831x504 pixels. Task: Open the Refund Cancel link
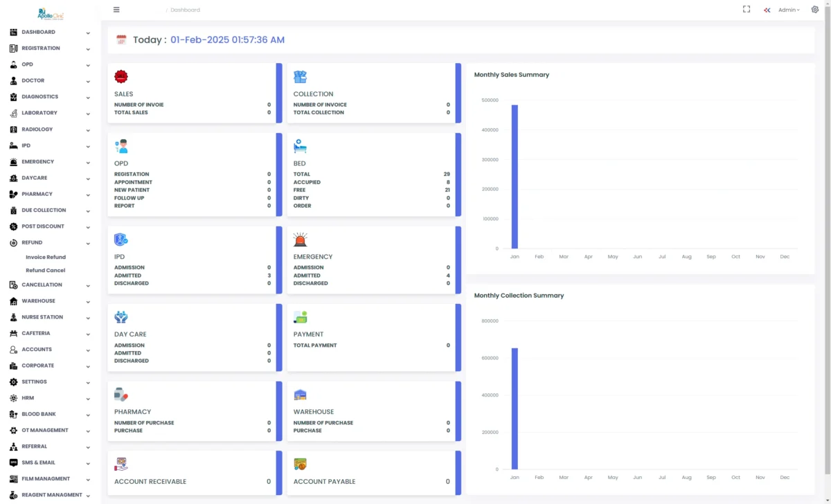pyautogui.click(x=46, y=271)
